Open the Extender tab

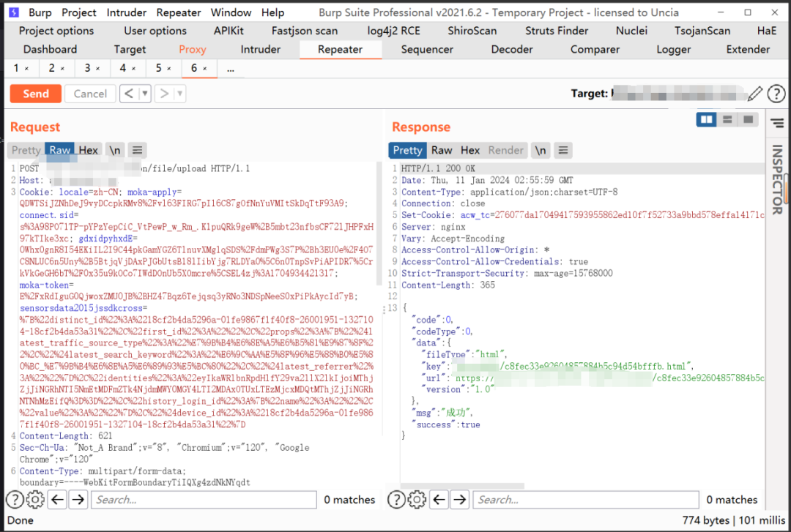point(748,50)
